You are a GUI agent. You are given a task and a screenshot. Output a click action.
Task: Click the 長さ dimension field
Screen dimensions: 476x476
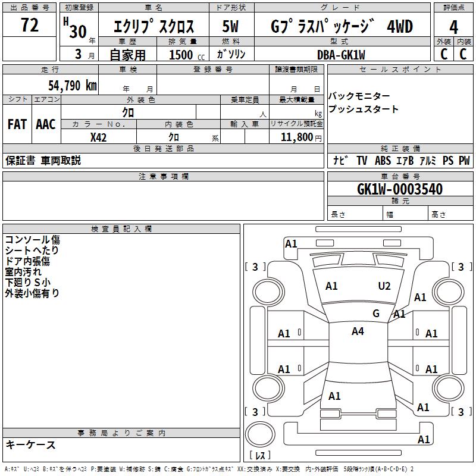pos(355,214)
